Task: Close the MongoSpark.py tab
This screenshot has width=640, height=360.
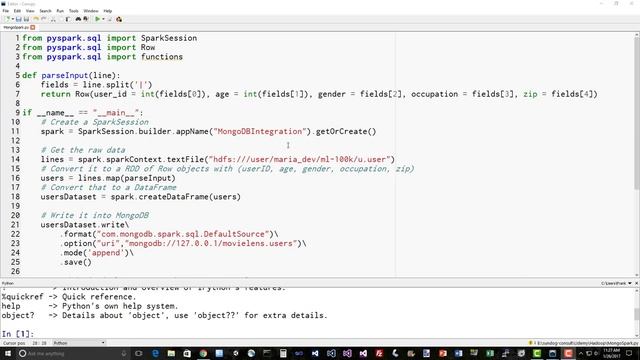Action: coord(33,27)
